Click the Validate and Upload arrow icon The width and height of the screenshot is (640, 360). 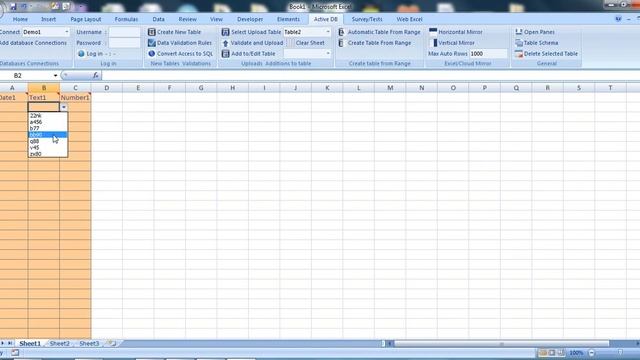[225, 43]
